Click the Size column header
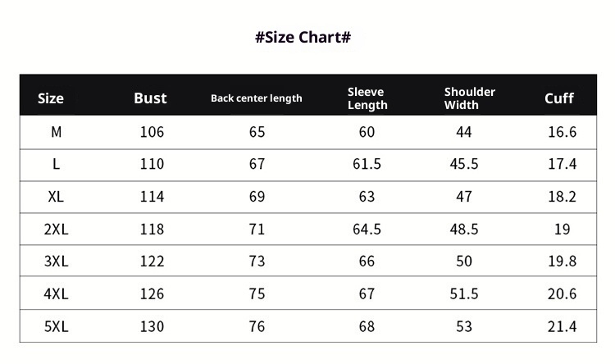615x364 pixels. [51, 98]
